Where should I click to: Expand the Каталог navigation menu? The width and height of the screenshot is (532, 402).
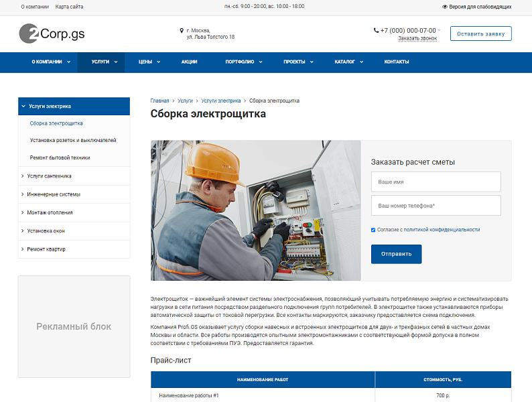[348, 62]
